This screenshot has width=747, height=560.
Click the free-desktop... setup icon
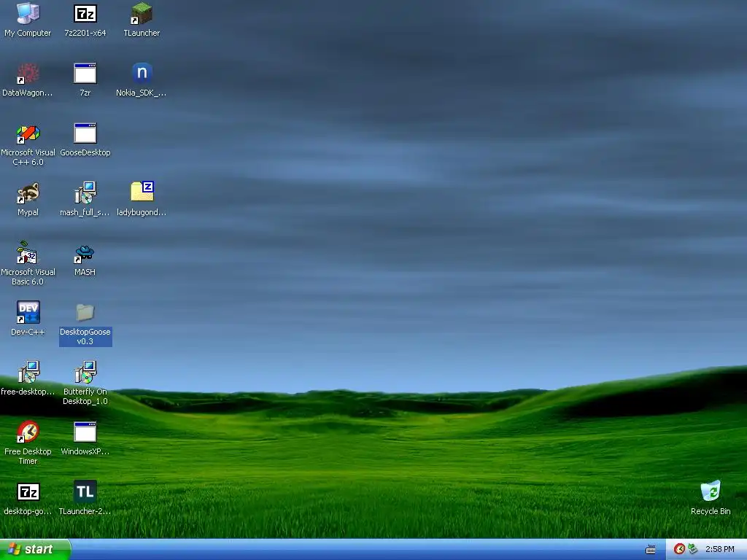(28, 373)
